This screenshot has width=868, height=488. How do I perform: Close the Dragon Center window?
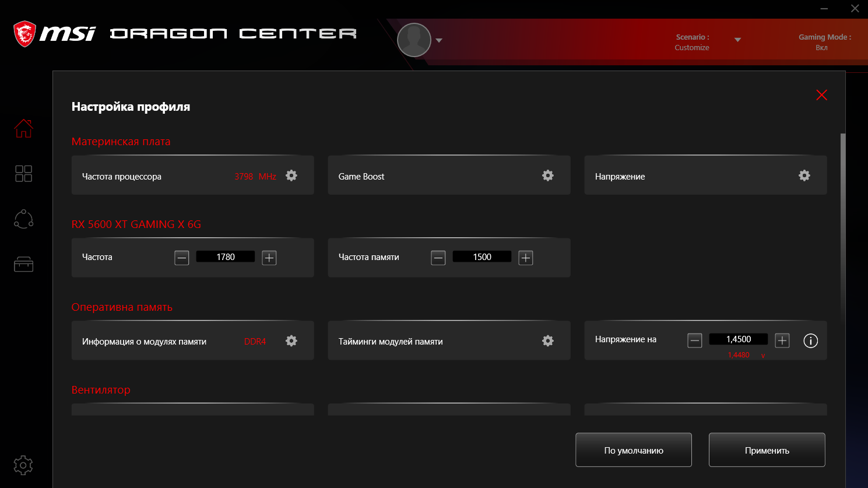coord(855,9)
